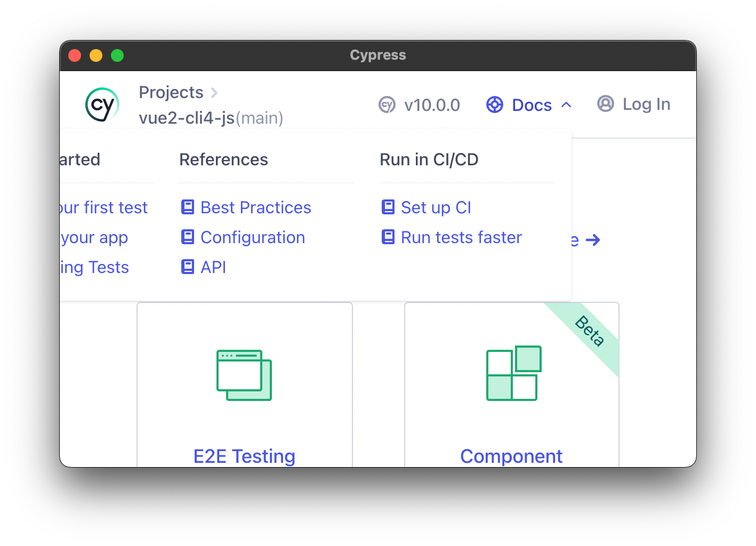Viewport: 756px width, 546px height.
Task: Click the book icon beside Best Practices
Action: point(188,207)
